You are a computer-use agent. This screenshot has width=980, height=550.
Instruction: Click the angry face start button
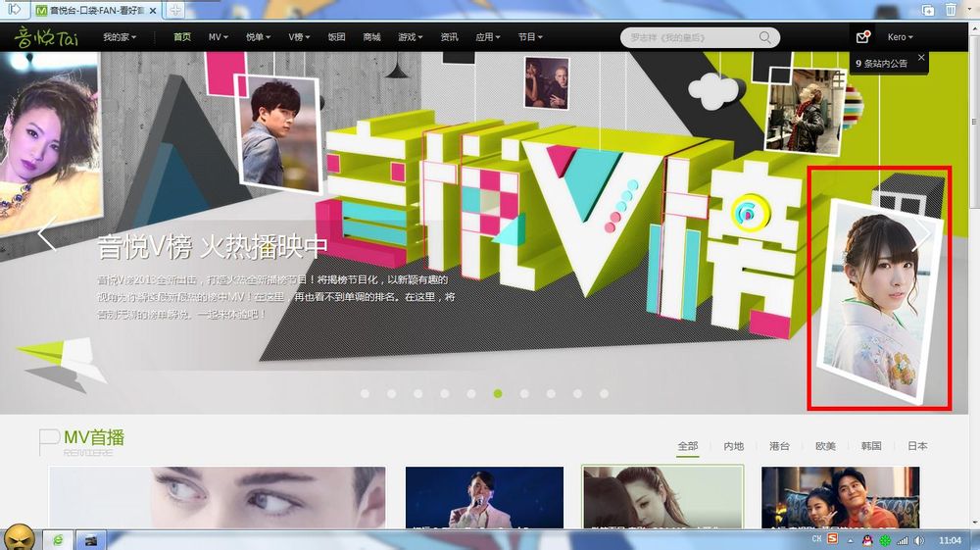20,537
